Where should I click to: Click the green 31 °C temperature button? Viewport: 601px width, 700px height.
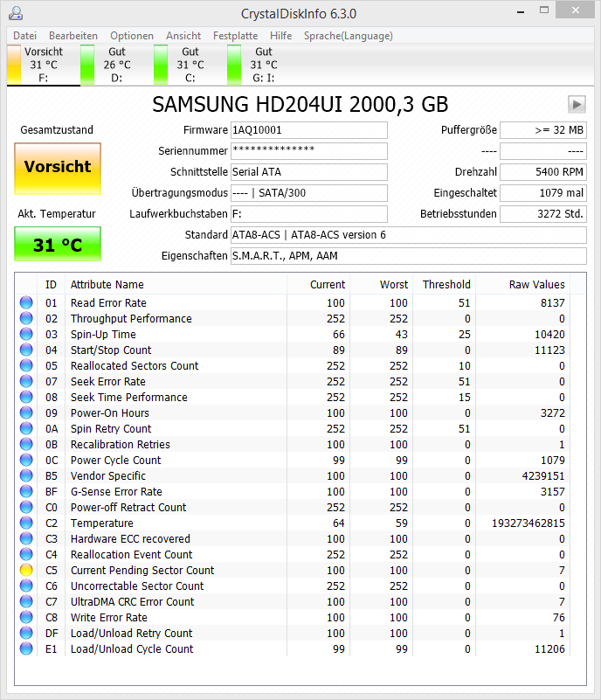[x=58, y=244]
